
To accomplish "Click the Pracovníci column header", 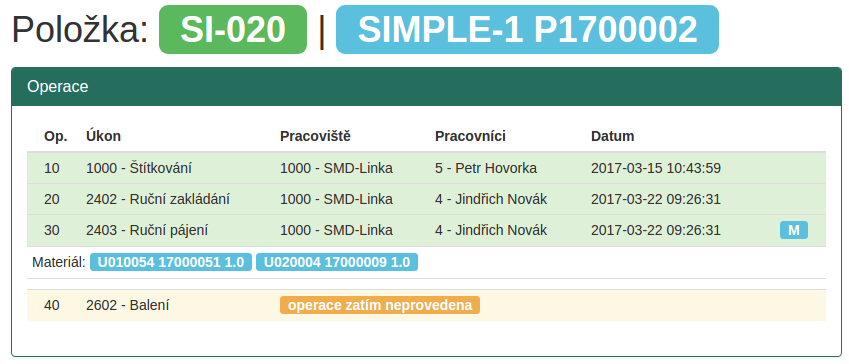I will click(470, 136).
